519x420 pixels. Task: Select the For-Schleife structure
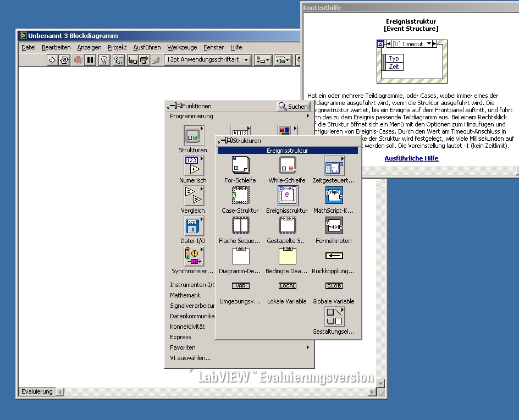click(x=241, y=165)
